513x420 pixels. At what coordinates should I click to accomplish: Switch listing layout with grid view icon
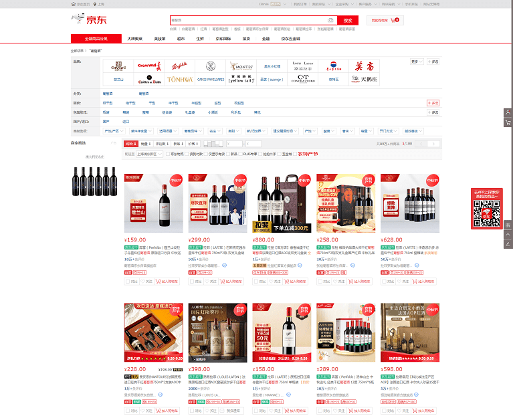coord(213,144)
